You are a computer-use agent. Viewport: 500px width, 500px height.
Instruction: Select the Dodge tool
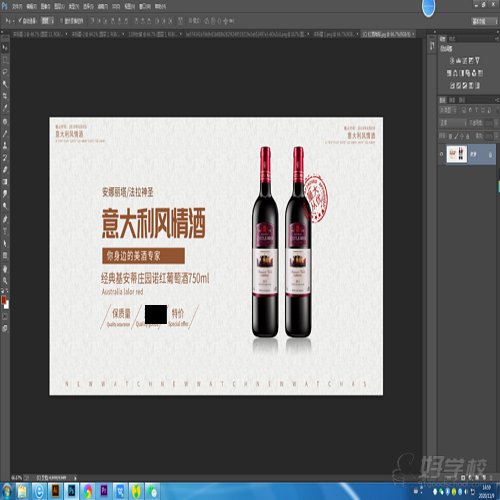point(5,206)
